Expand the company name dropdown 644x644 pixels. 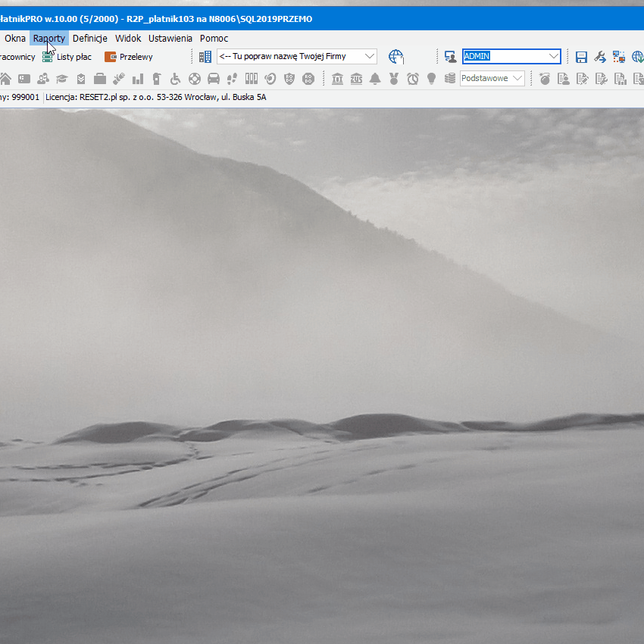(x=370, y=56)
